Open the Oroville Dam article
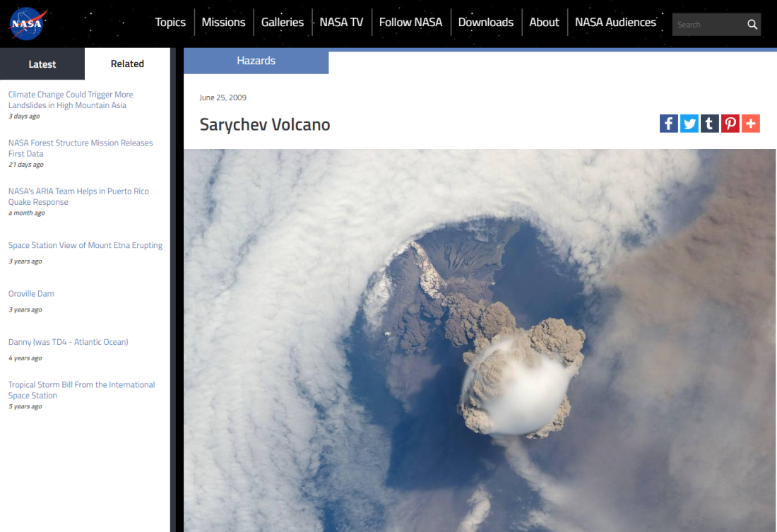Viewport: 777px width, 532px height. 31,293
